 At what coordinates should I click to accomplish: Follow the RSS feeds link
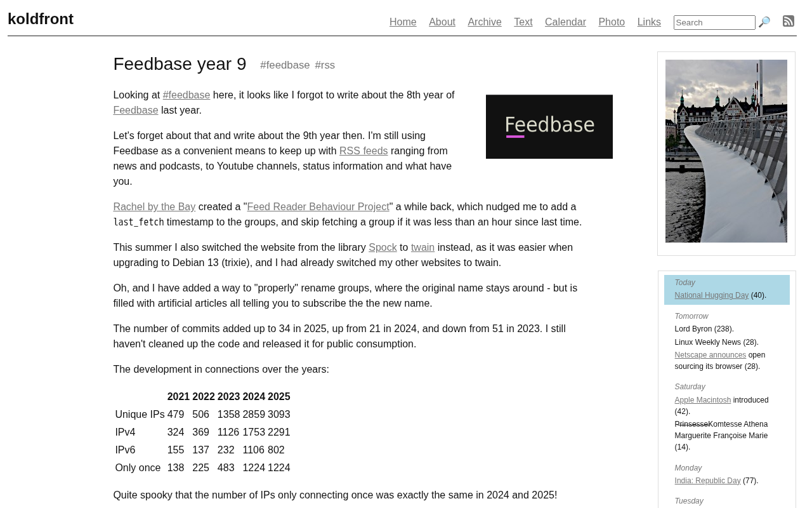click(x=363, y=150)
